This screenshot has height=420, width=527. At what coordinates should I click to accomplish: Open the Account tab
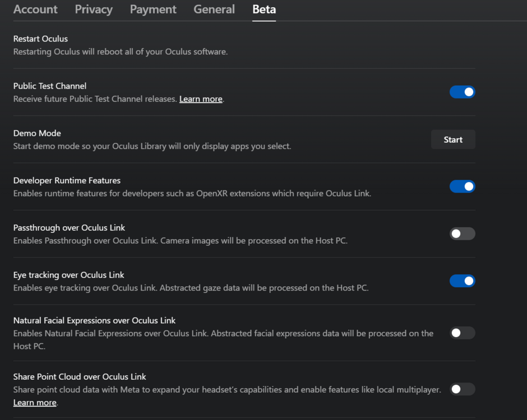[x=35, y=10]
